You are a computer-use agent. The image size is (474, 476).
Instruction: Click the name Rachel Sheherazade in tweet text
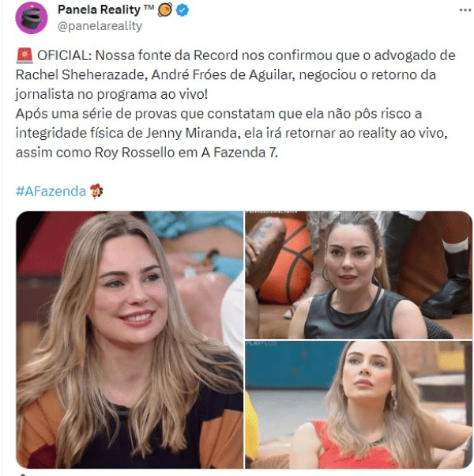(x=80, y=75)
